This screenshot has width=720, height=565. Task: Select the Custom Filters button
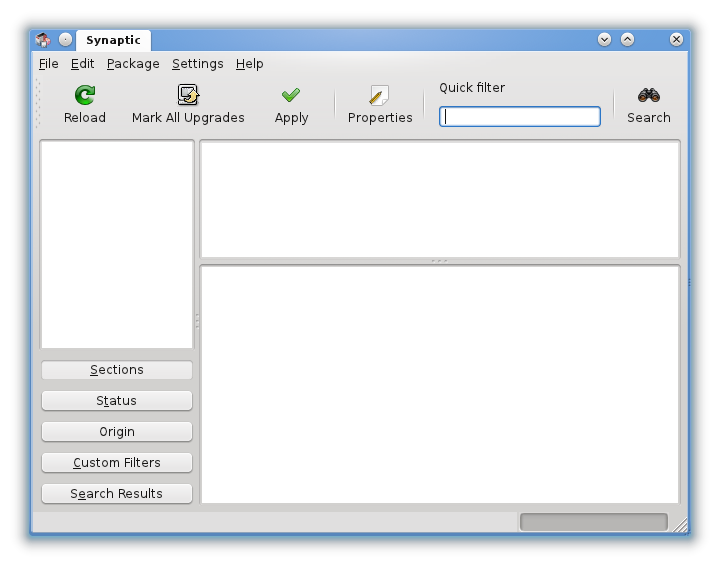(x=117, y=463)
